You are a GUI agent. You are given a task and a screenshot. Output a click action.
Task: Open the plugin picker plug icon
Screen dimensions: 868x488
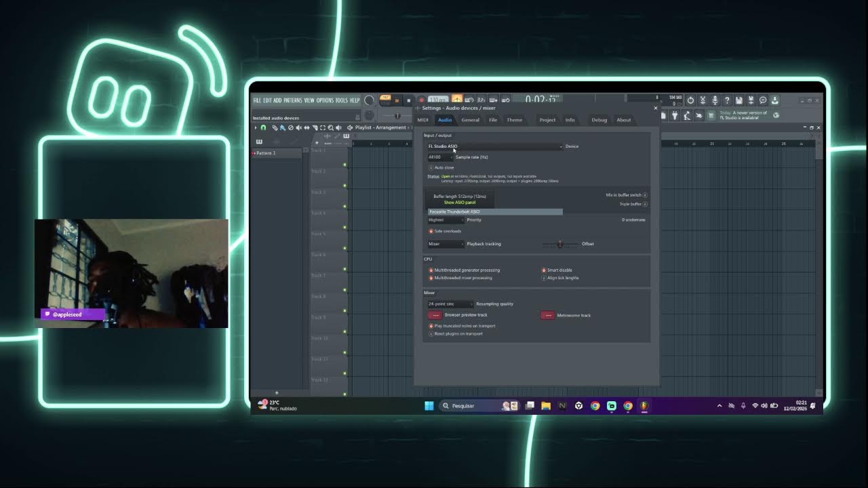point(675,115)
